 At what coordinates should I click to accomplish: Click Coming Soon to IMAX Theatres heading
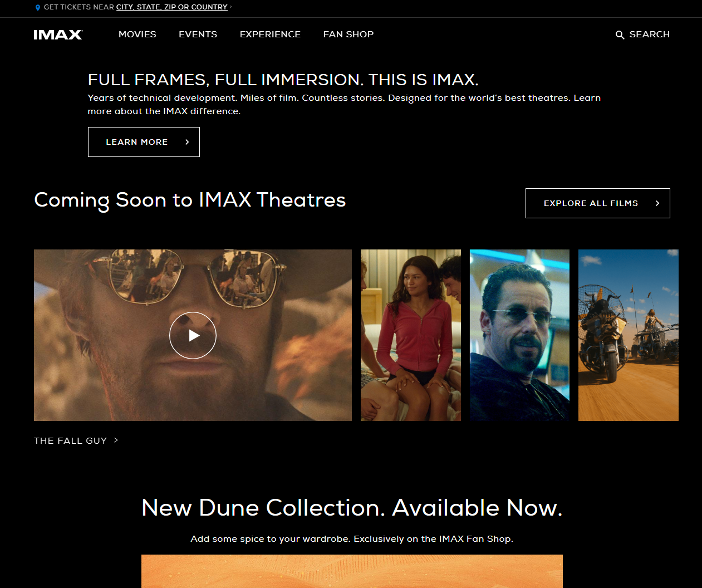(190, 200)
